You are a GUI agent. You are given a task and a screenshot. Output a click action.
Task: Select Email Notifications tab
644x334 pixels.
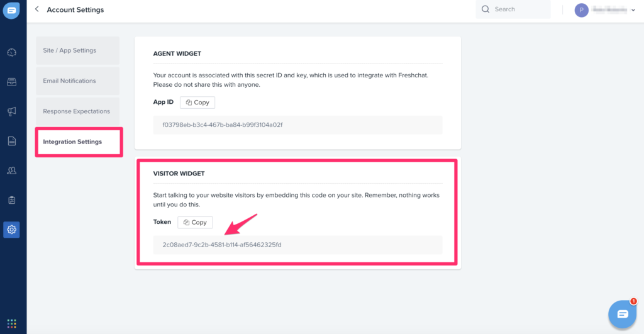(x=77, y=81)
